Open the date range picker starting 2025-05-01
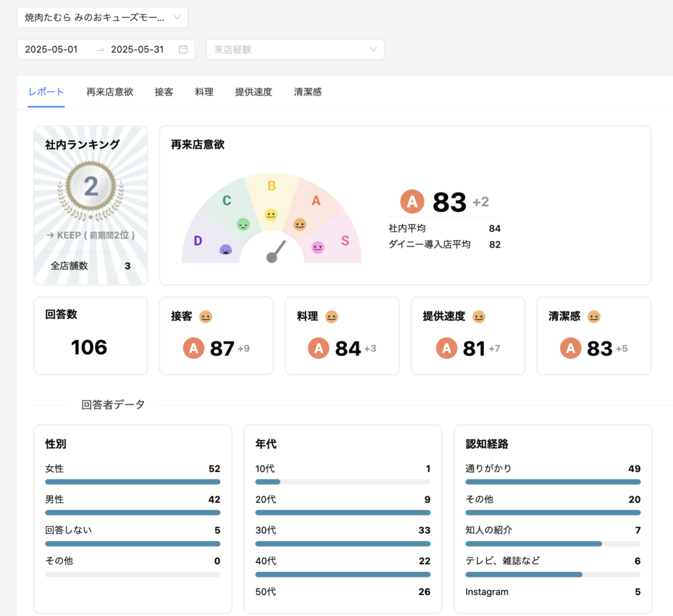Viewport: 673px width, 616px height. [56, 49]
